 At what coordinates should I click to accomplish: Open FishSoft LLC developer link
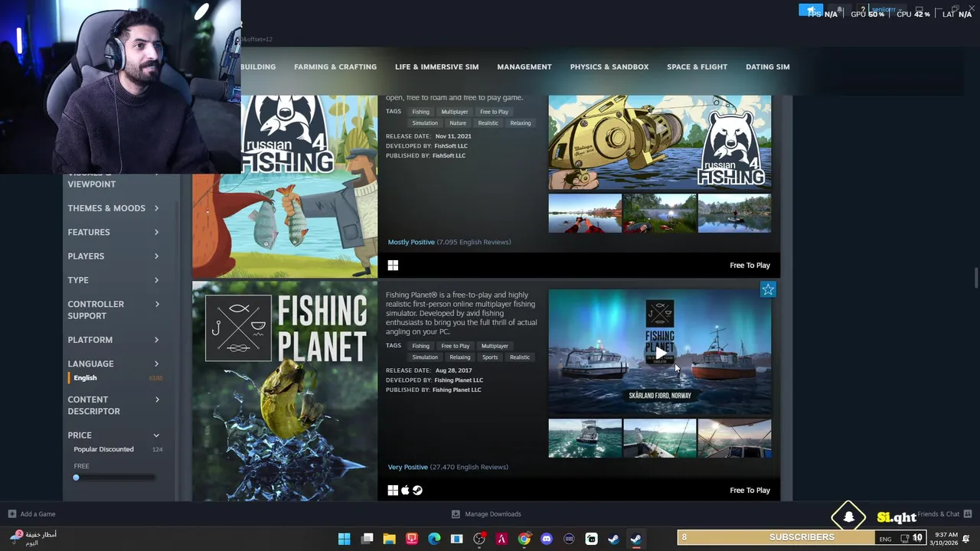(451, 146)
